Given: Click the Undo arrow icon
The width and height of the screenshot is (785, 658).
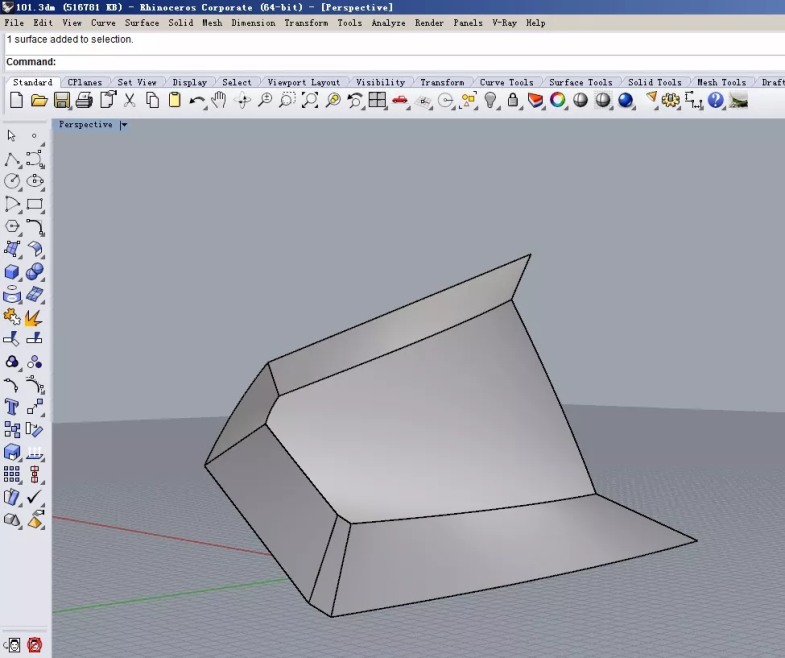Looking at the screenshot, I should click(x=197, y=100).
